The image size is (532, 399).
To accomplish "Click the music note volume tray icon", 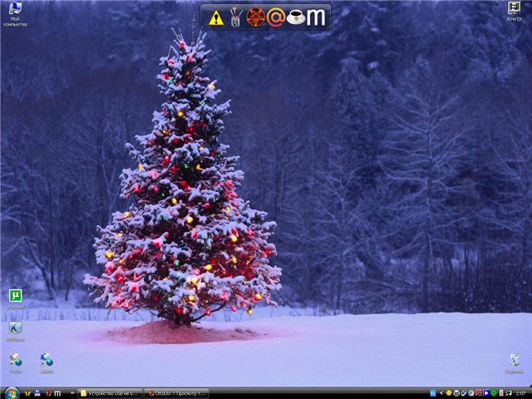I will [x=508, y=393].
